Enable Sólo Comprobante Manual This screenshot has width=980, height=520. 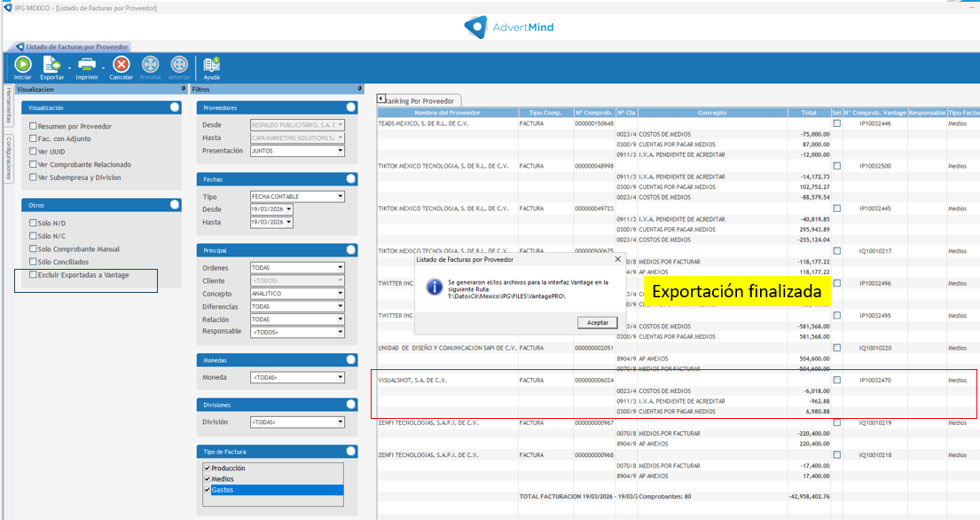[33, 248]
